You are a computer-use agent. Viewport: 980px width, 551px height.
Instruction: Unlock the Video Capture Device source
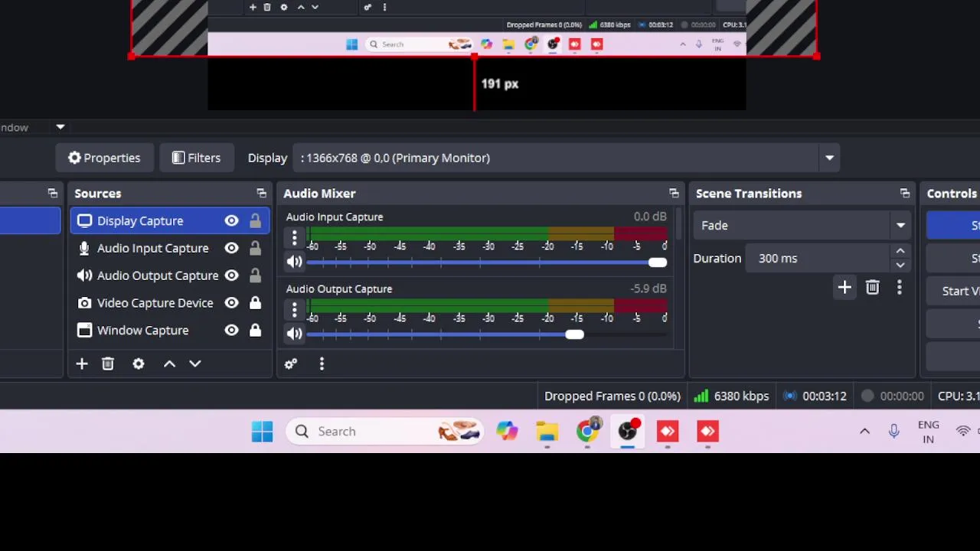click(255, 303)
